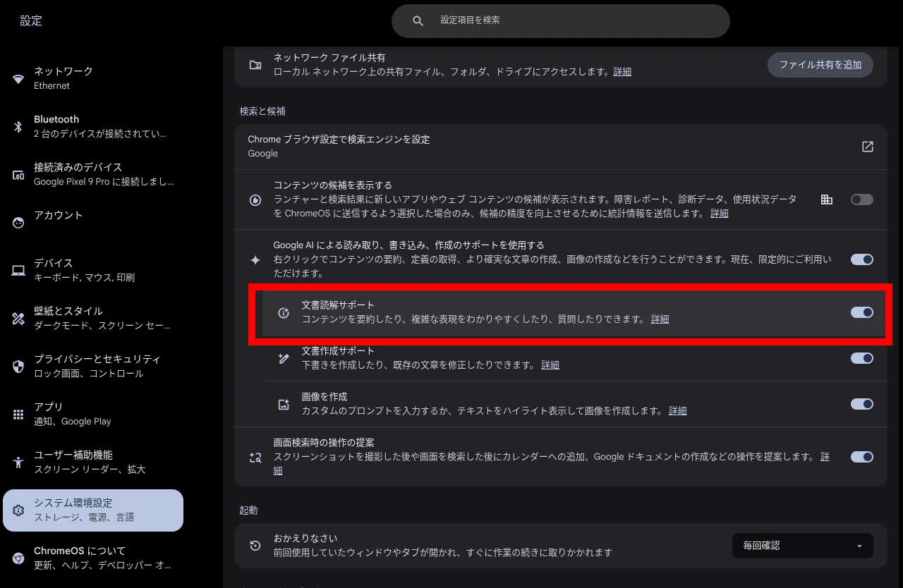The height and width of the screenshot is (588, 903).
Task: Open Chrome browser search engine settings via external link icon
Action: click(x=867, y=147)
